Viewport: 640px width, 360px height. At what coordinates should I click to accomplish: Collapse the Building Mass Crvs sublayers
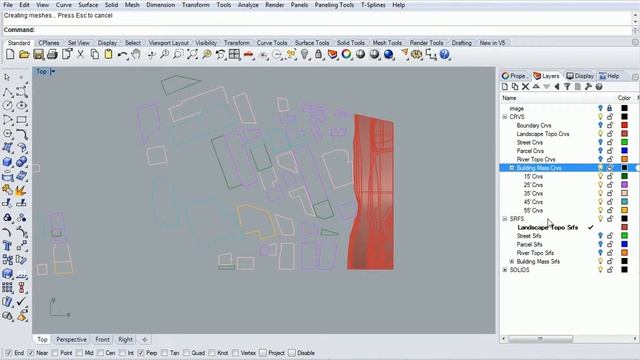point(512,168)
